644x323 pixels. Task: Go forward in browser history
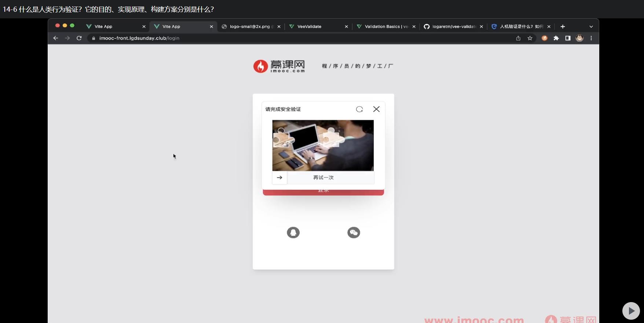[67, 38]
